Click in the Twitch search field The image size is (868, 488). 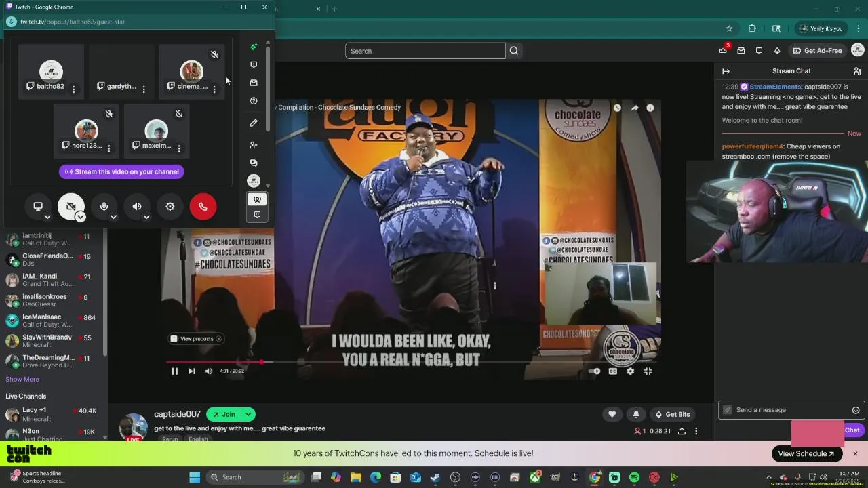[x=425, y=51]
